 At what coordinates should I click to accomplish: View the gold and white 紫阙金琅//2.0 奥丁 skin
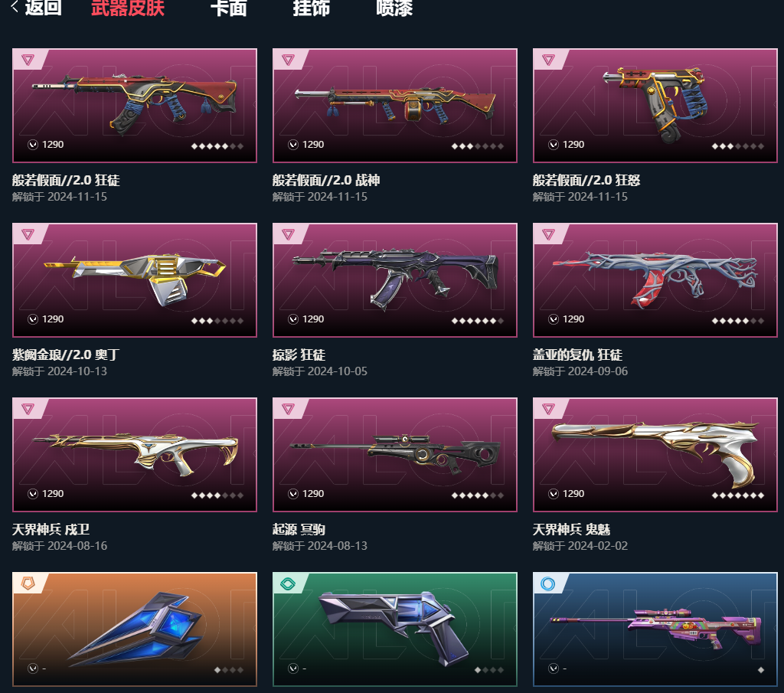[x=135, y=280]
